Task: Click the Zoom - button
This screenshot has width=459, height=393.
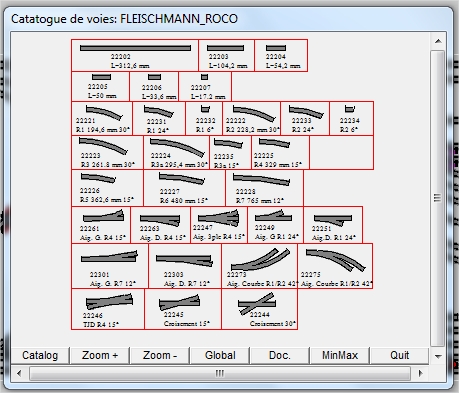Action: click(160, 355)
